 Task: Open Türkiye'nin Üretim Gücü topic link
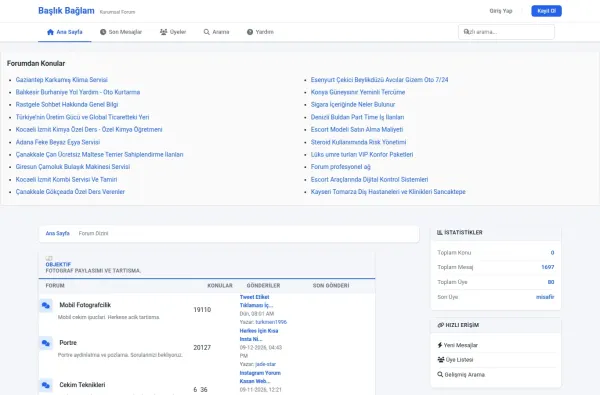click(x=82, y=117)
